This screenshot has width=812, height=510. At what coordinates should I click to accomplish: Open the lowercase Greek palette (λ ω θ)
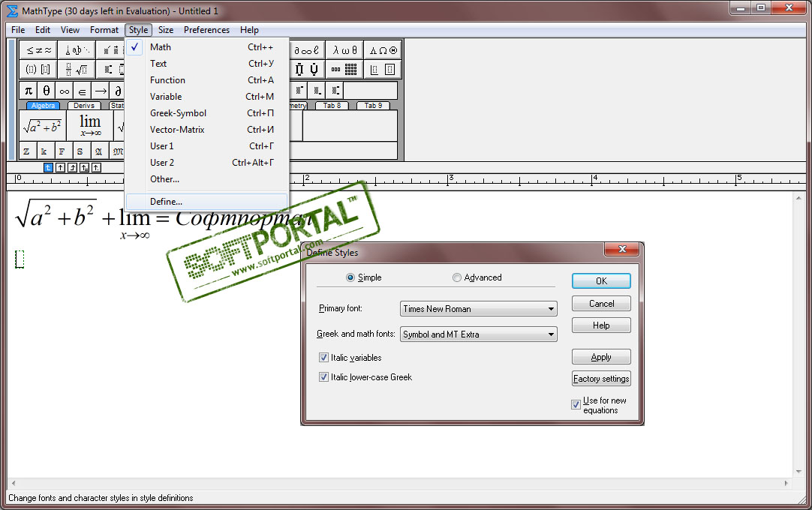[x=344, y=50]
